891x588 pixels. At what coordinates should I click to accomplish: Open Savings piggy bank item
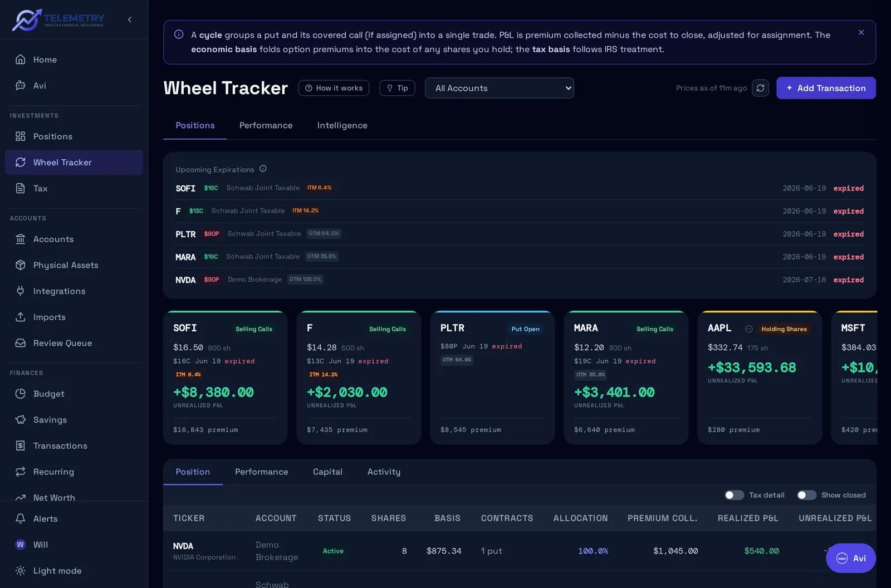click(x=74, y=420)
